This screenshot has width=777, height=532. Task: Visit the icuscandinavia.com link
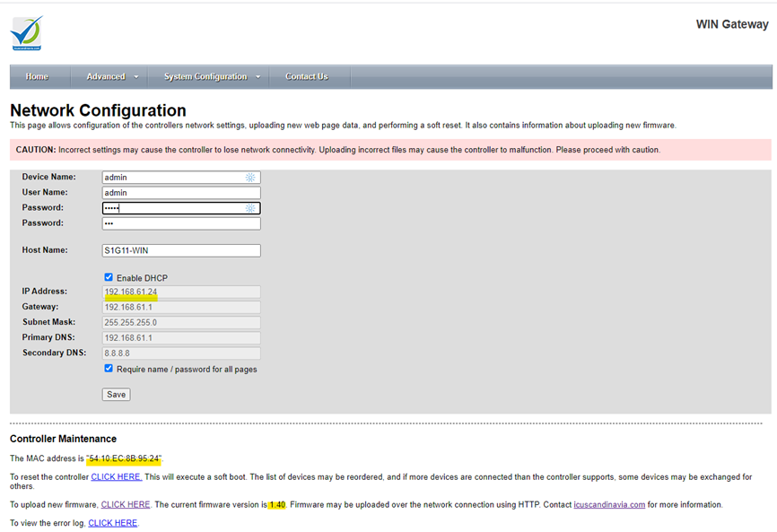tap(609, 505)
